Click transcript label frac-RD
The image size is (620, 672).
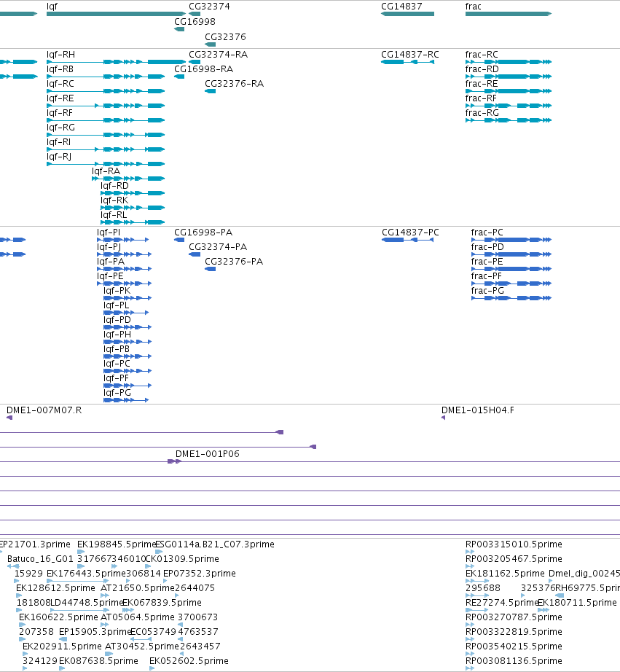(482, 69)
